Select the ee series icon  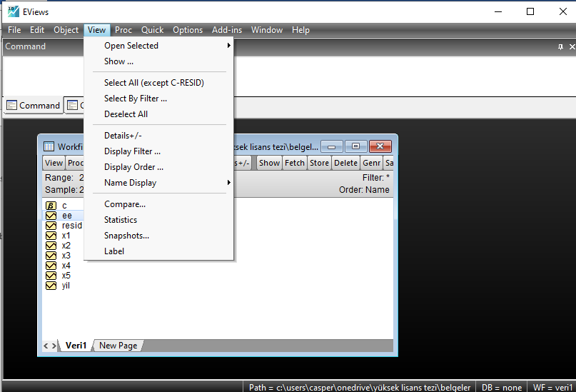click(51, 216)
